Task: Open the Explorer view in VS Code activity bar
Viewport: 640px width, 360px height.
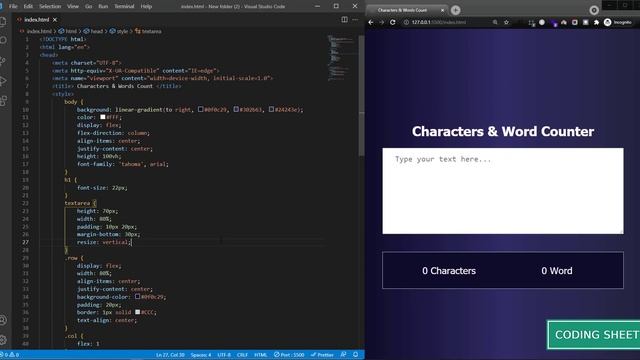Action: tap(3, 21)
